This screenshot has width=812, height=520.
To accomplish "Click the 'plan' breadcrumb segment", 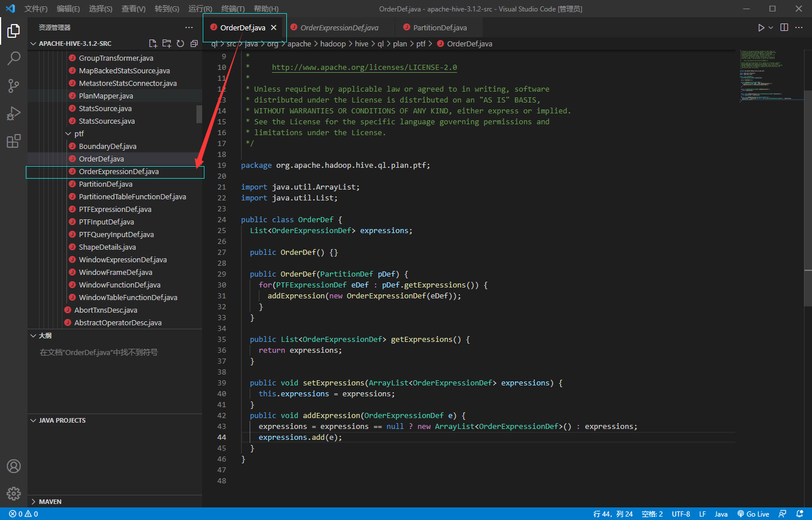I will 400,44.
